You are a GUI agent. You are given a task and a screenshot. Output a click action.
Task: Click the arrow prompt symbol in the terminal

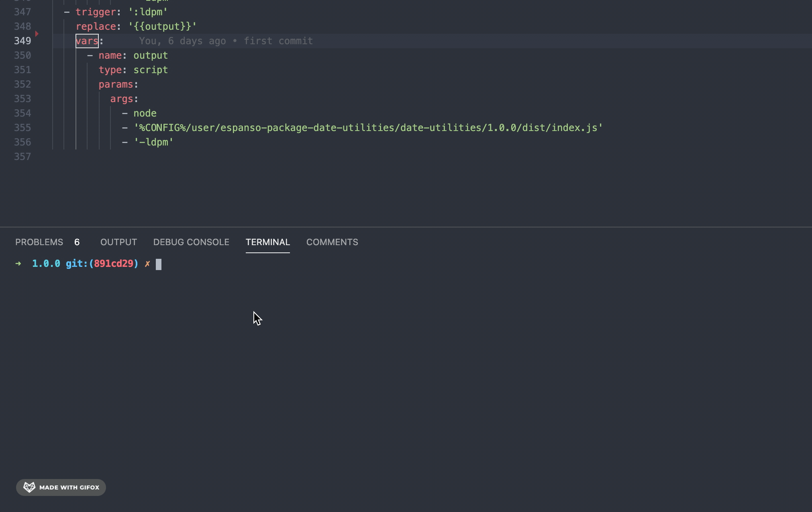click(x=18, y=263)
